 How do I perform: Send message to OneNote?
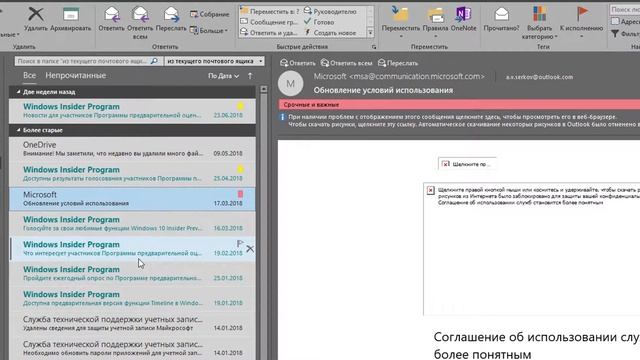(x=463, y=19)
